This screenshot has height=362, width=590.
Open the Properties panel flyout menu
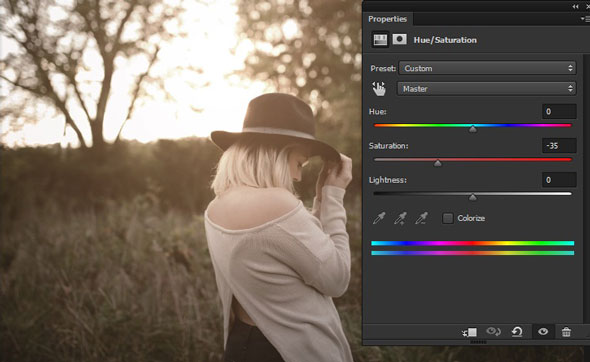coord(585,19)
